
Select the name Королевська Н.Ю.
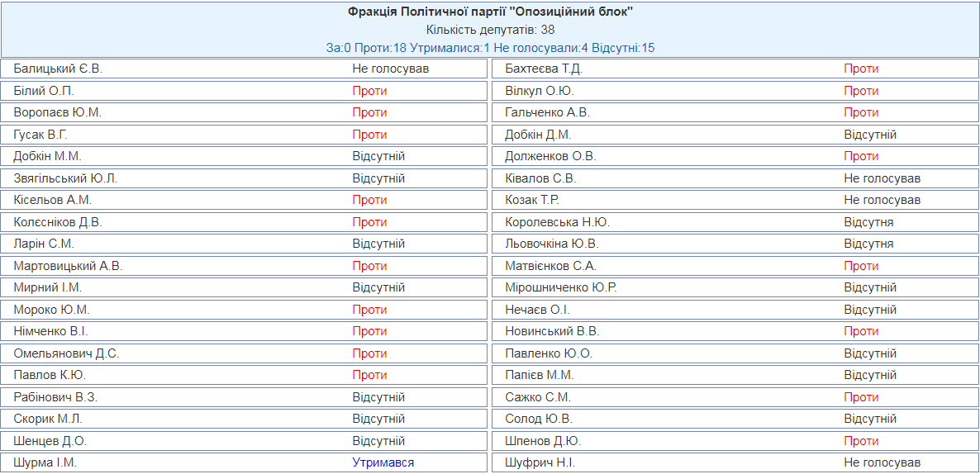click(558, 222)
